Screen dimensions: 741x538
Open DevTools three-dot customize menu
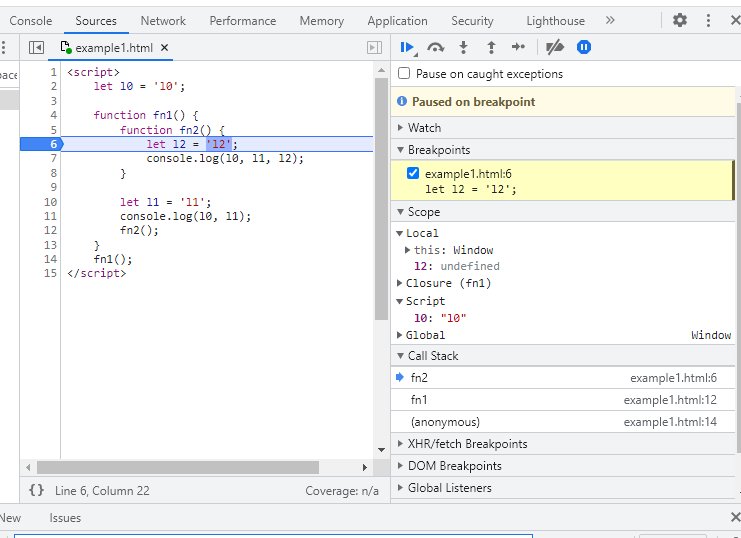point(708,20)
